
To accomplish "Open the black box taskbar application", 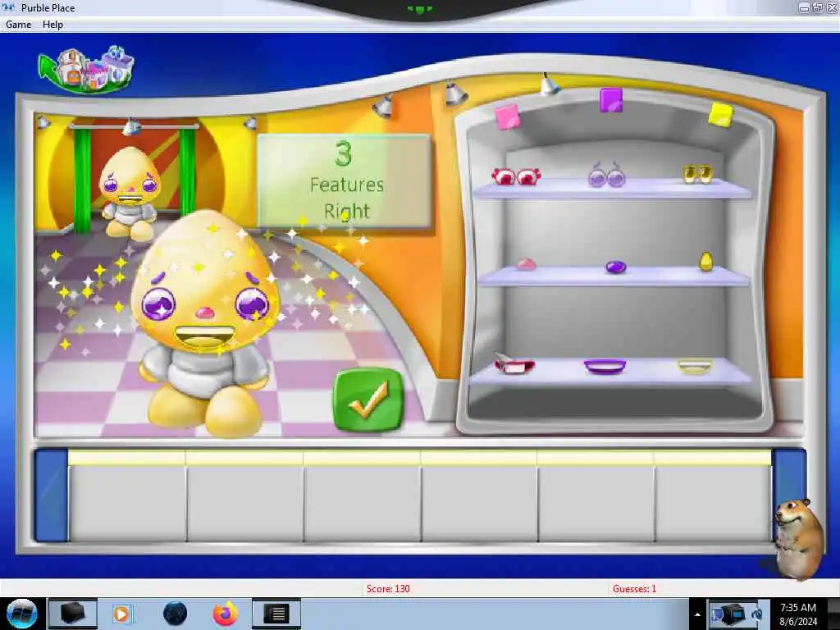I will coord(72,614).
